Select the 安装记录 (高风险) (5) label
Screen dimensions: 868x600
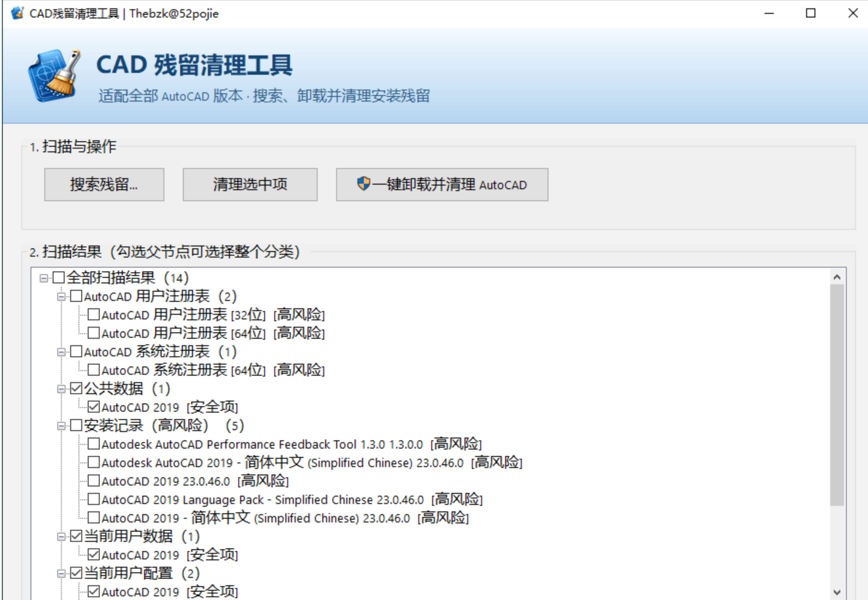pyautogui.click(x=164, y=426)
